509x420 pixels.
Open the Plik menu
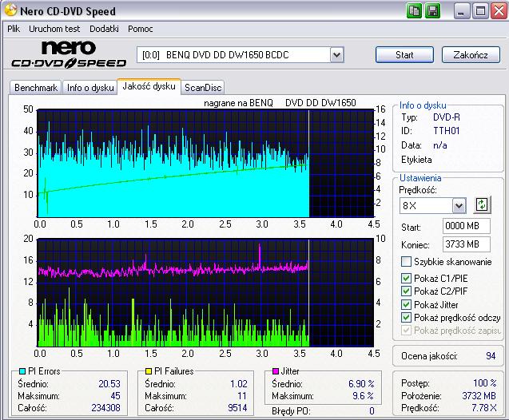(x=14, y=29)
